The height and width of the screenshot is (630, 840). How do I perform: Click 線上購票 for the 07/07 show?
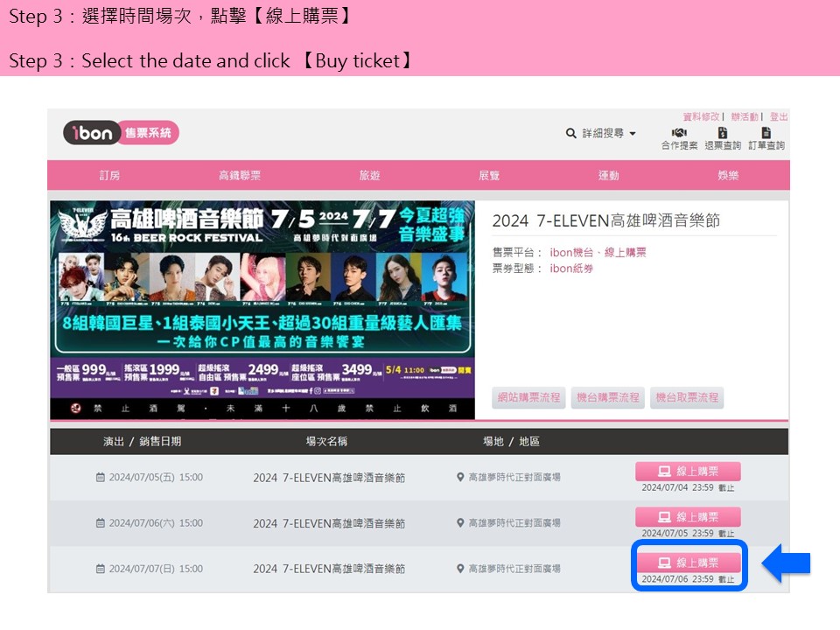(x=688, y=563)
